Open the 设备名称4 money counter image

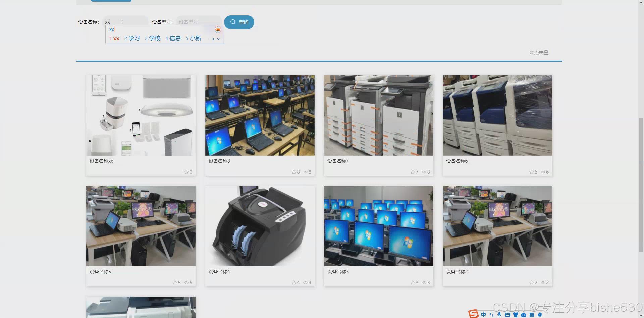260,226
